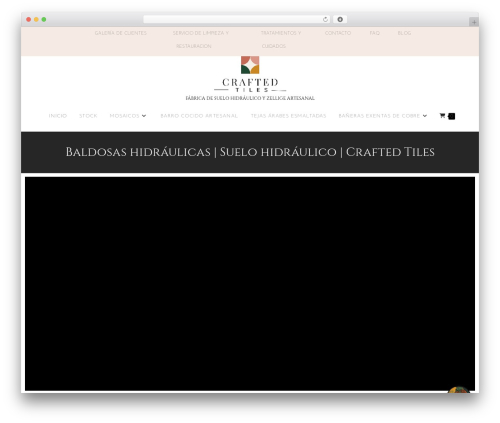500x423 pixels.
Task: Click the browser address bar
Action: tap(236, 20)
